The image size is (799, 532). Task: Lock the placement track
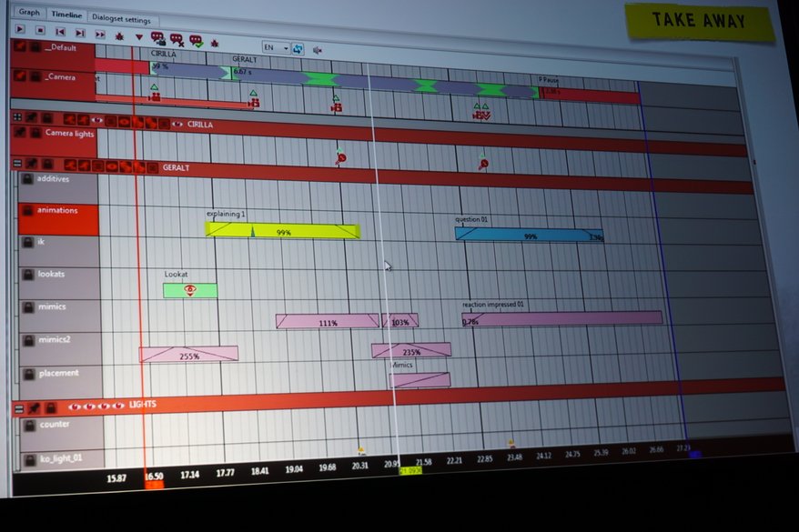click(29, 374)
